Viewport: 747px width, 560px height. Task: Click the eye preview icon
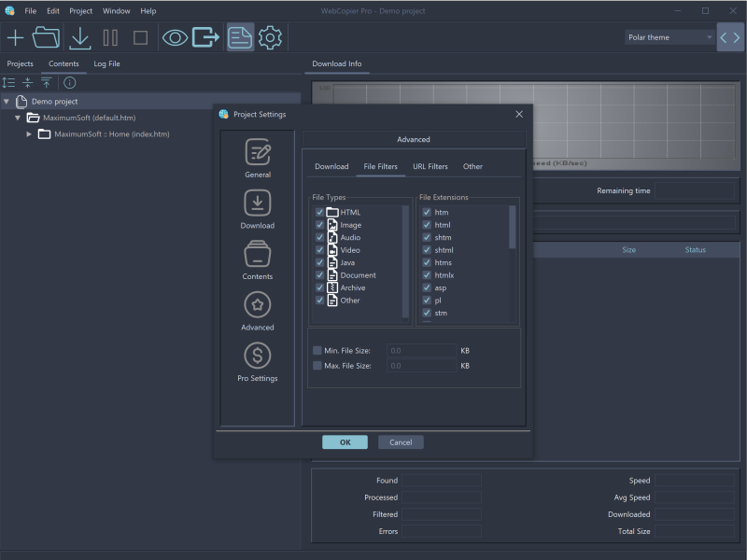pyautogui.click(x=175, y=37)
